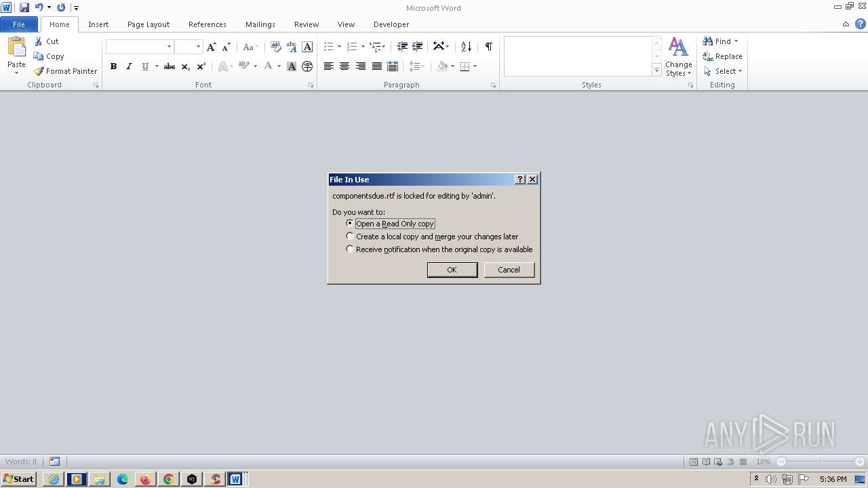Click the zoom in plus button
868x488 pixels.
point(859,462)
